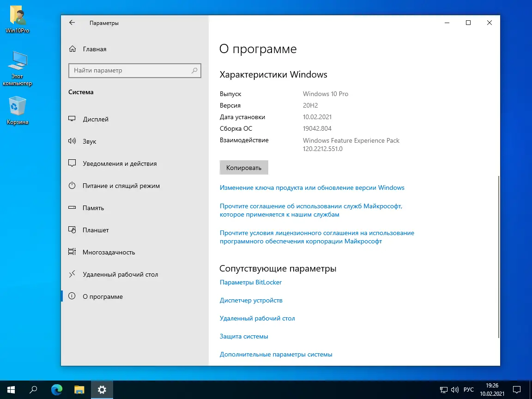This screenshot has height=399, width=532.
Task: Open the Память storage settings
Action: tap(72, 208)
